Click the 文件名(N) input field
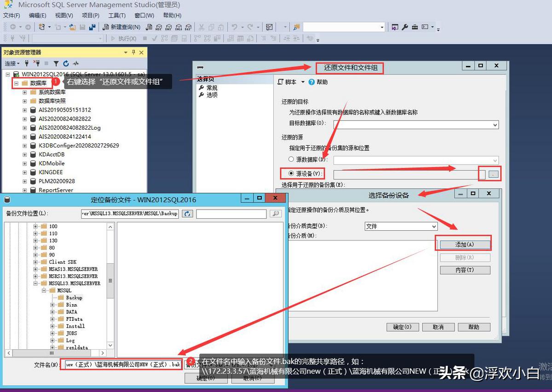The height and width of the screenshot is (392, 552). click(x=124, y=364)
